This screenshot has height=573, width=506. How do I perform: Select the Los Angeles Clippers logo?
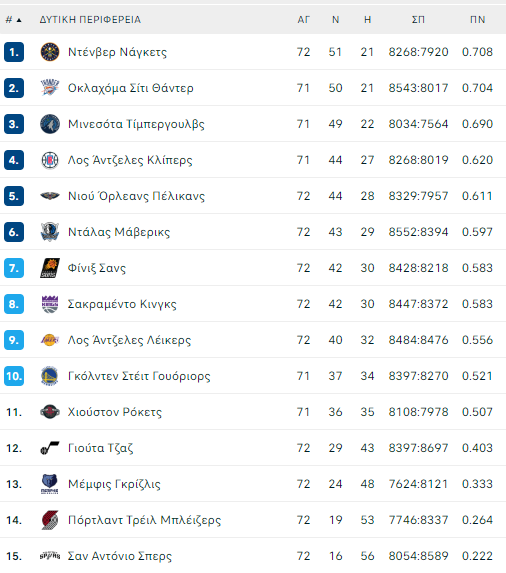pos(50,160)
